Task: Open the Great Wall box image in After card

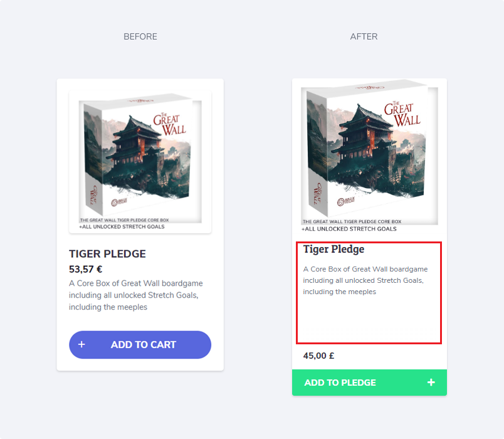Action: point(369,156)
